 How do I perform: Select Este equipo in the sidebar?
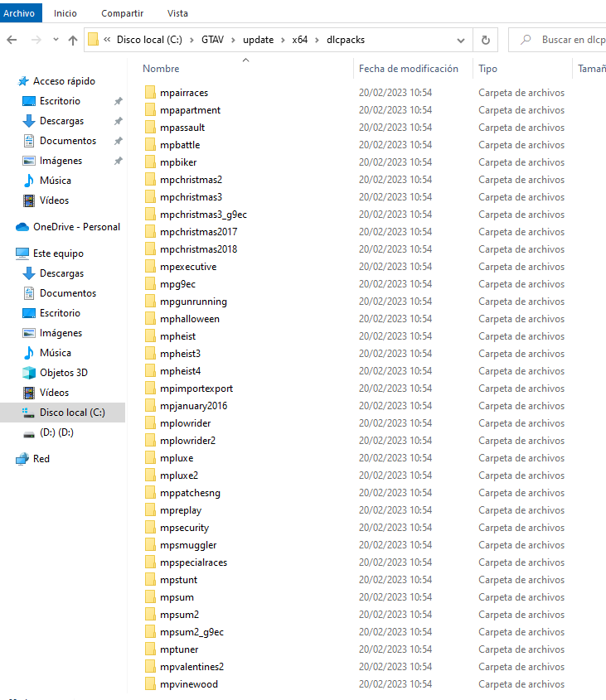(x=58, y=253)
